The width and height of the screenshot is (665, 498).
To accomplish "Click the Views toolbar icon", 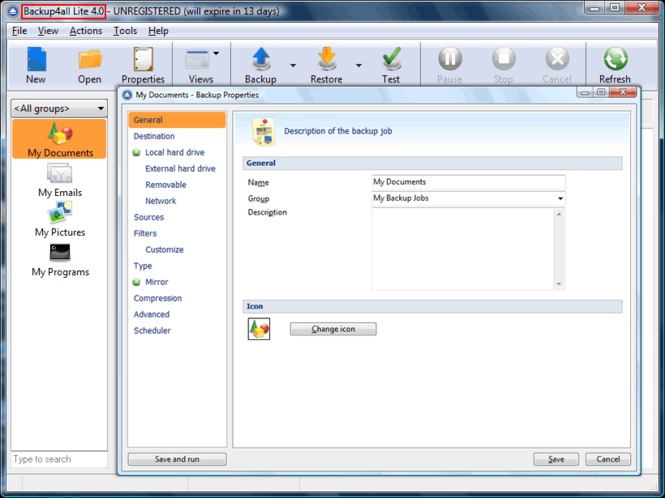I will point(197,59).
